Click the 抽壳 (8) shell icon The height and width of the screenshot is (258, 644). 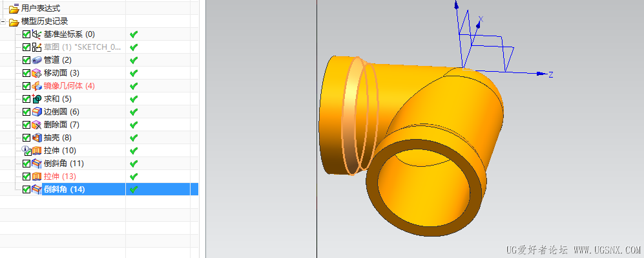point(37,138)
